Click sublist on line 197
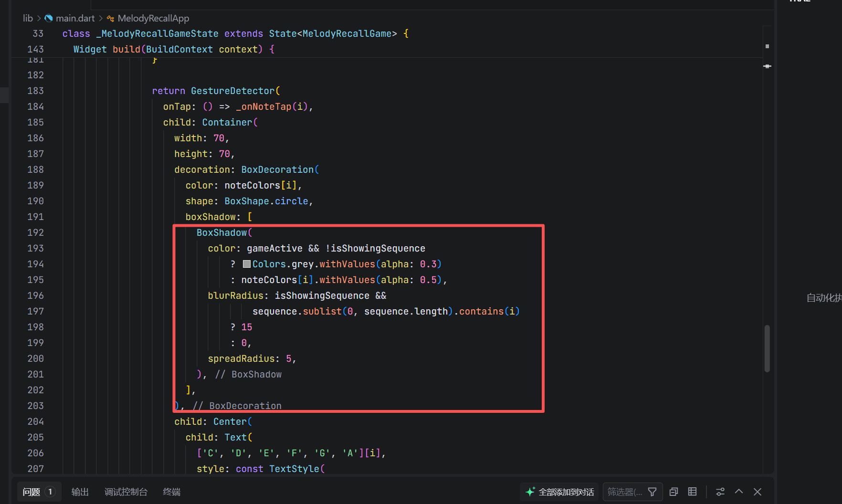Viewport: 842px width, 504px height. pos(322,311)
